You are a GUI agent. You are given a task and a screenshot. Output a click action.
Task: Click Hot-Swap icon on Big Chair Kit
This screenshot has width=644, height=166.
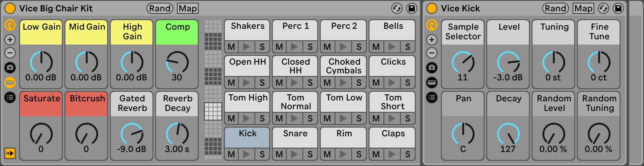coord(397,9)
